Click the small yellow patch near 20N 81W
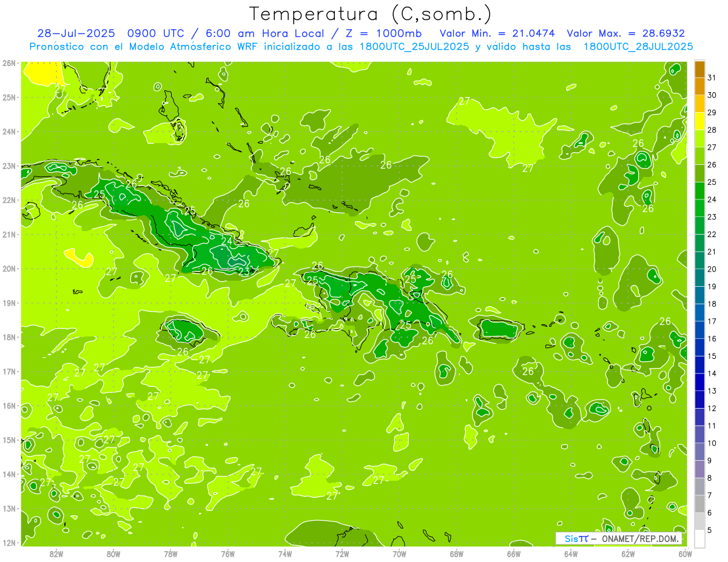 pyautogui.click(x=80, y=257)
